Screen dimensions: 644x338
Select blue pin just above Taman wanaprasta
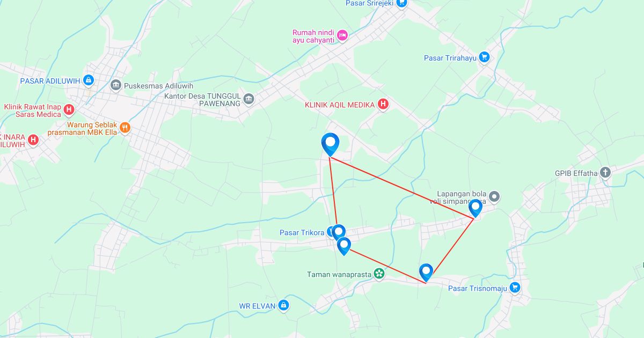tap(344, 245)
